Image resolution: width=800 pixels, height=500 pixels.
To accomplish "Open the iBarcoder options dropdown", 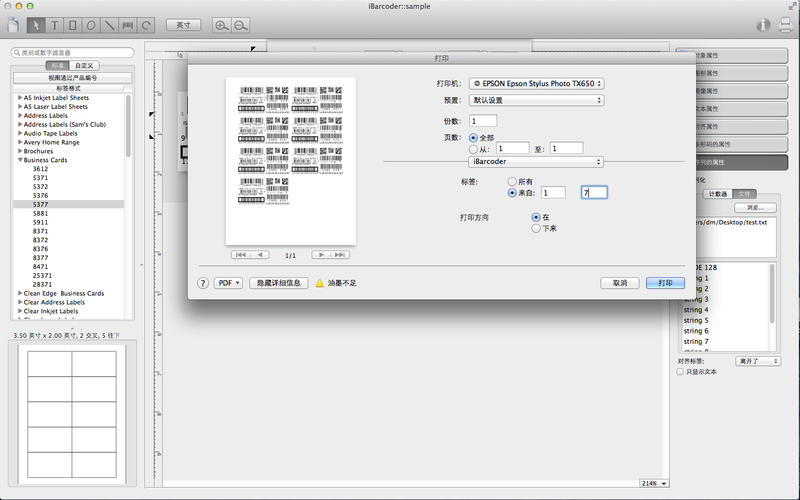I will pos(536,162).
